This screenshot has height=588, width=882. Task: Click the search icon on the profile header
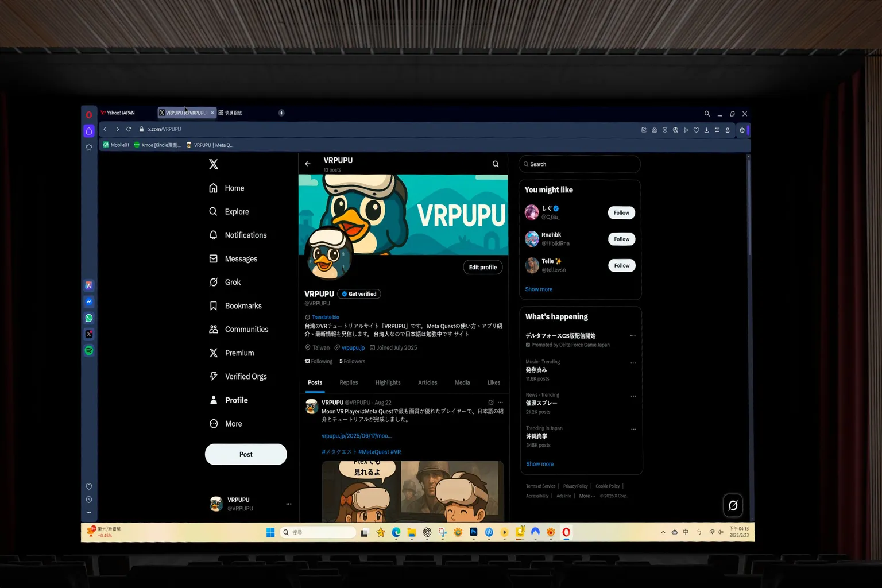point(496,164)
